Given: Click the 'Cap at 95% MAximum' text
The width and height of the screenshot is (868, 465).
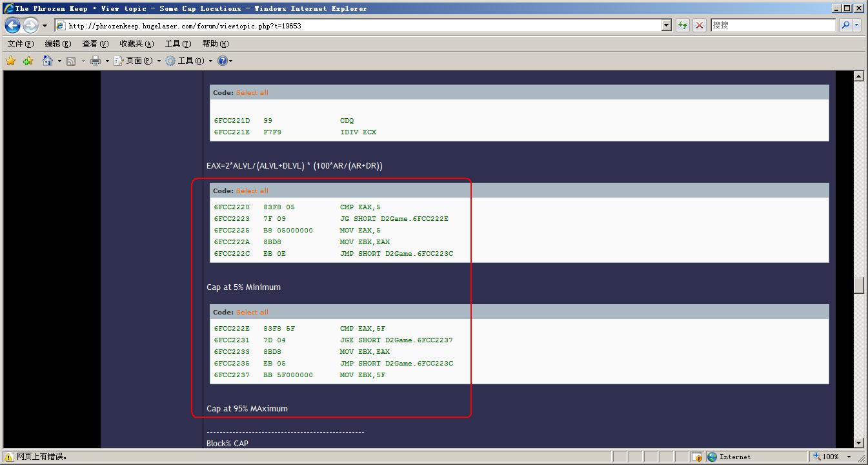Looking at the screenshot, I should tap(247, 409).
